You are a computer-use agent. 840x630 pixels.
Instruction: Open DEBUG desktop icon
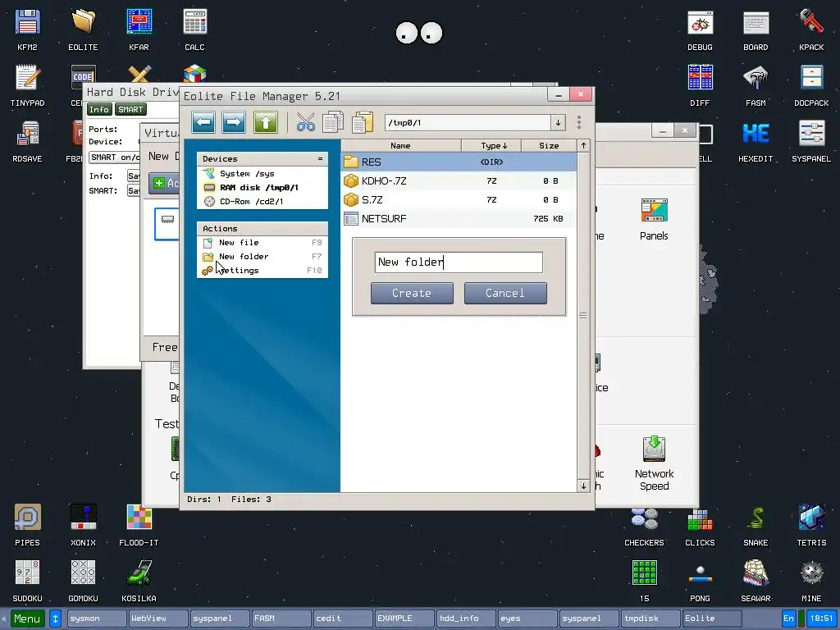701,30
